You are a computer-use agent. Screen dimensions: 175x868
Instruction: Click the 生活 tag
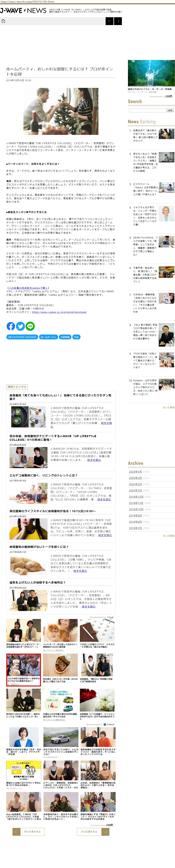pos(76,337)
